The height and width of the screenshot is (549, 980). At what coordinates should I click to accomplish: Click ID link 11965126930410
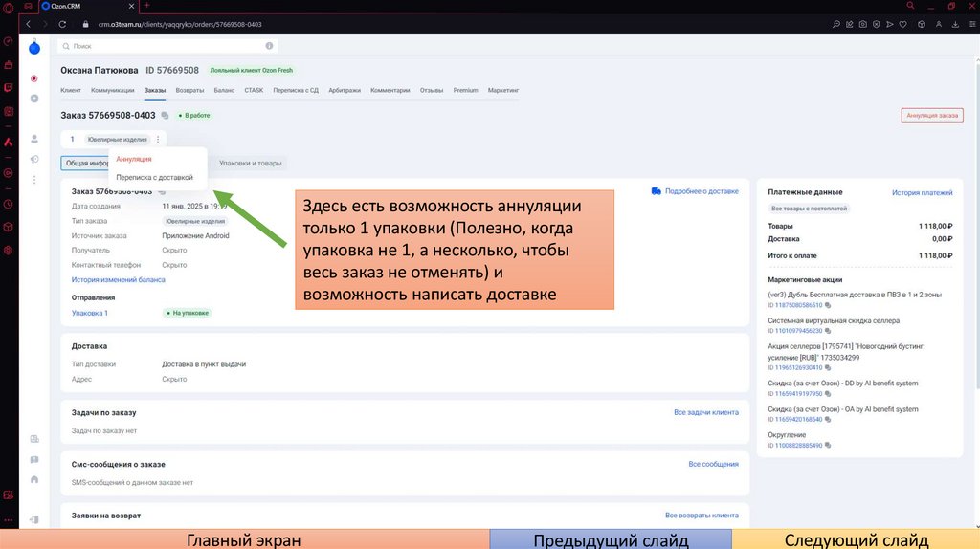(x=798, y=368)
